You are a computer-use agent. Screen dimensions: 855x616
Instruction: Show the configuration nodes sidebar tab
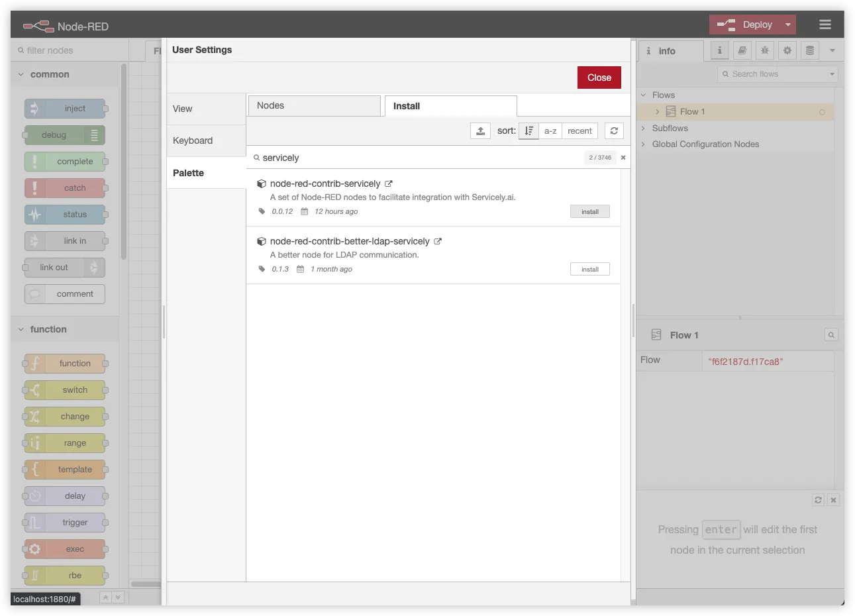(787, 50)
